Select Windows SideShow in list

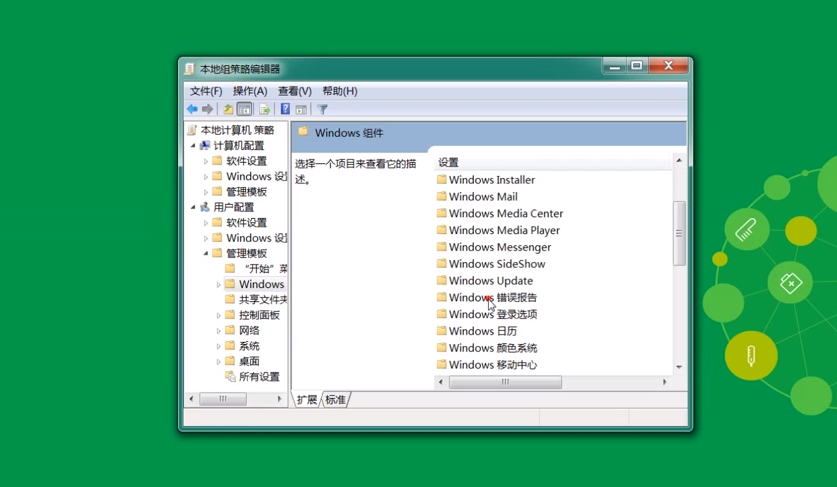click(x=497, y=264)
